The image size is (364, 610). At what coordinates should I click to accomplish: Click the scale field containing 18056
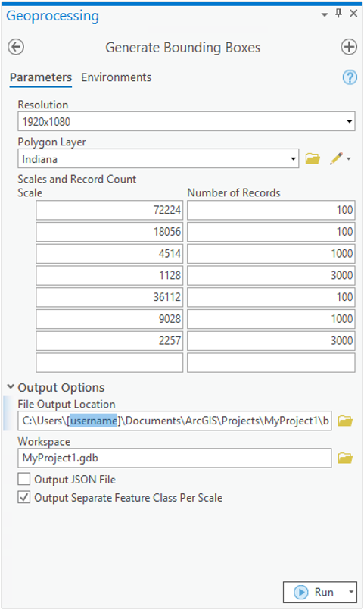point(110,232)
